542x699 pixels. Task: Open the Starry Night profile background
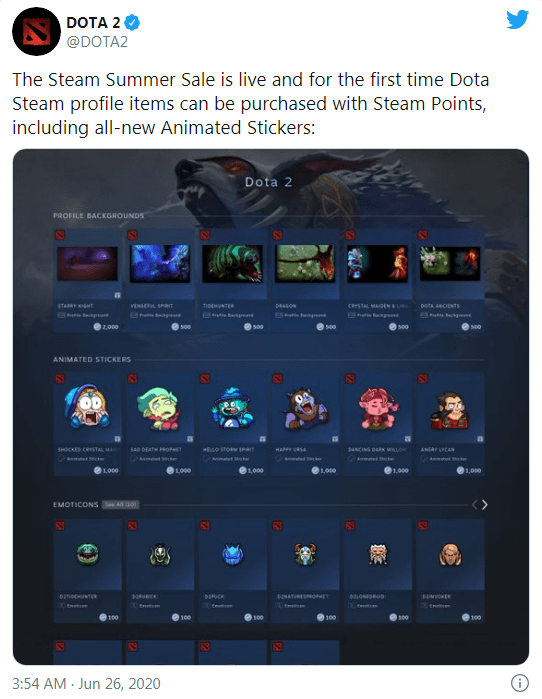87,281
